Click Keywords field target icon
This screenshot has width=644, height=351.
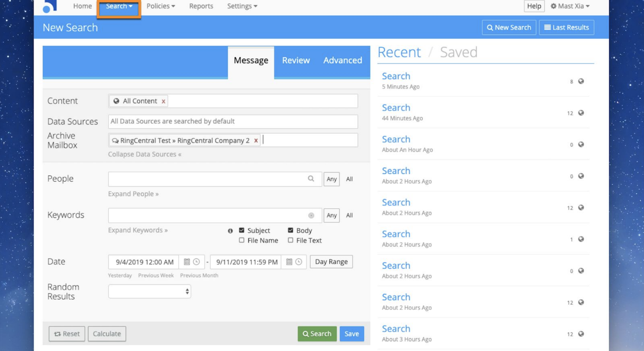point(311,216)
